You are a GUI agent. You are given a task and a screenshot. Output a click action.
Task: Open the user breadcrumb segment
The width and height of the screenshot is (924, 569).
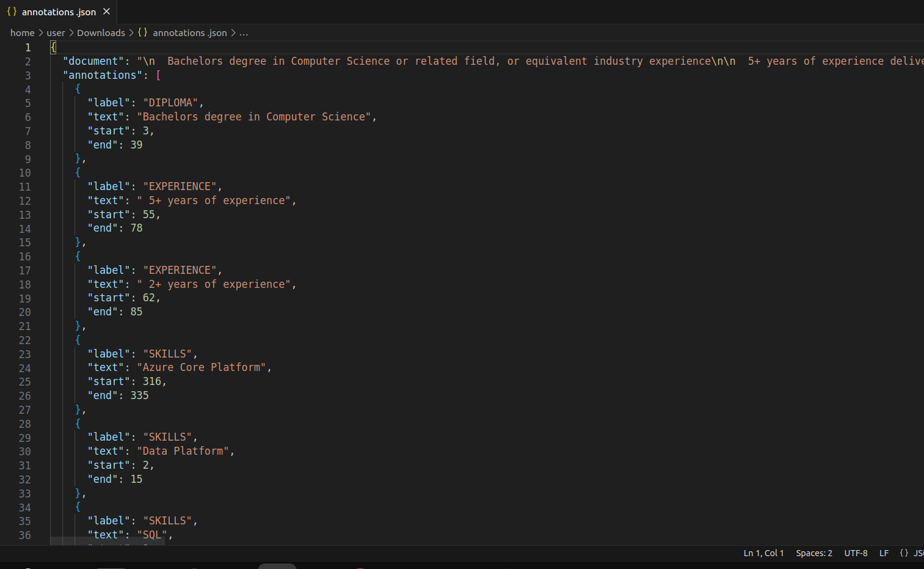point(56,33)
